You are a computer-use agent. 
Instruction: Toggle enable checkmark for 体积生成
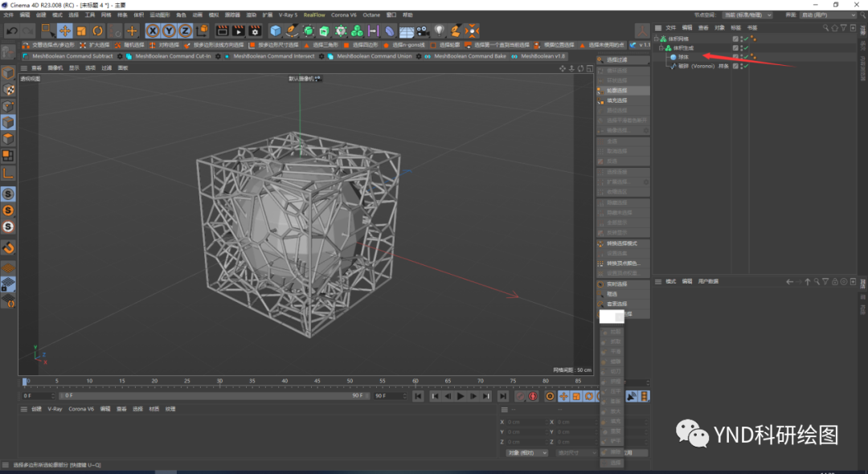(746, 47)
